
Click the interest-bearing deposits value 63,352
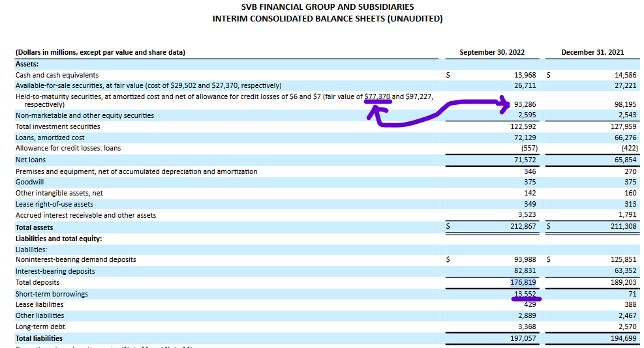tap(626, 271)
